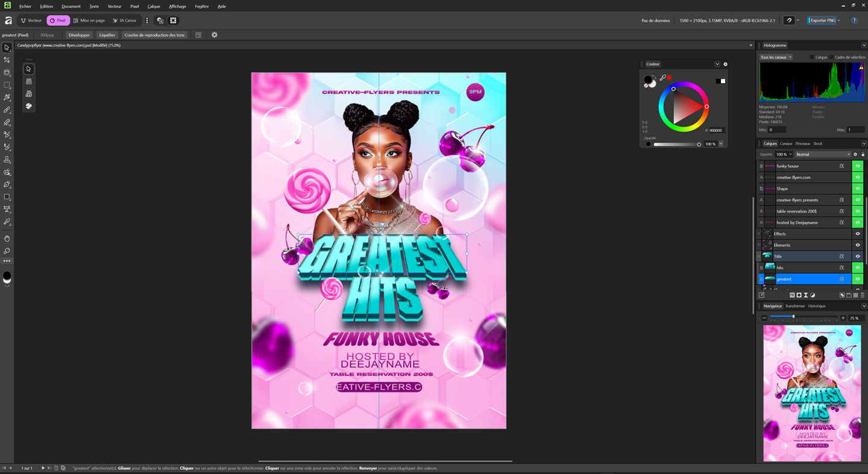Image resolution: width=868 pixels, height=474 pixels.
Task: Open the Affichage menu
Action: [178, 6]
